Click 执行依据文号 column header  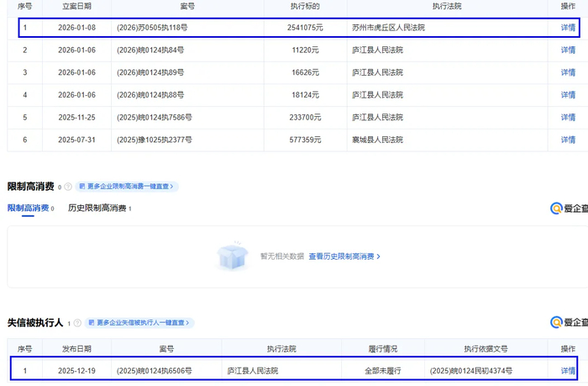tap(486, 349)
